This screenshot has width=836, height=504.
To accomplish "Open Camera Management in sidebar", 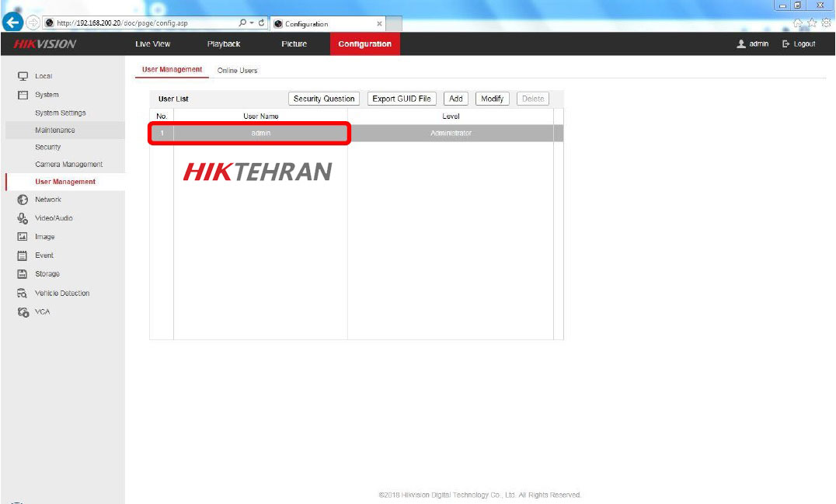I will [69, 165].
